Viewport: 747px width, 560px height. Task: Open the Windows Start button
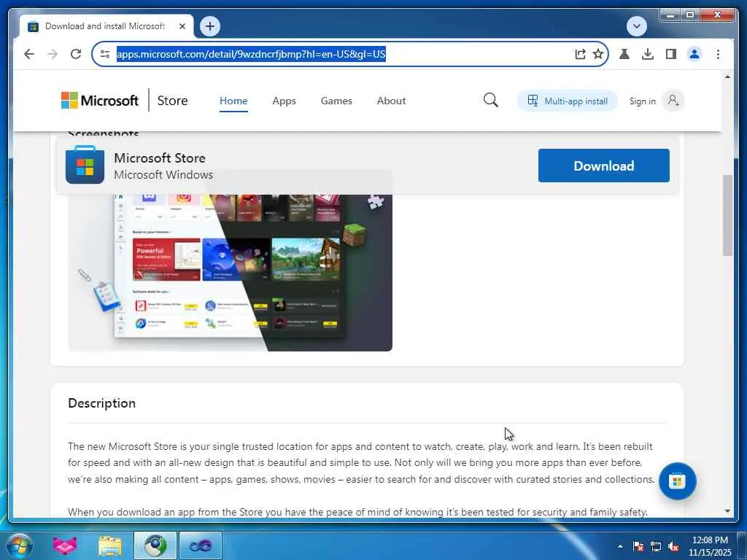click(20, 545)
